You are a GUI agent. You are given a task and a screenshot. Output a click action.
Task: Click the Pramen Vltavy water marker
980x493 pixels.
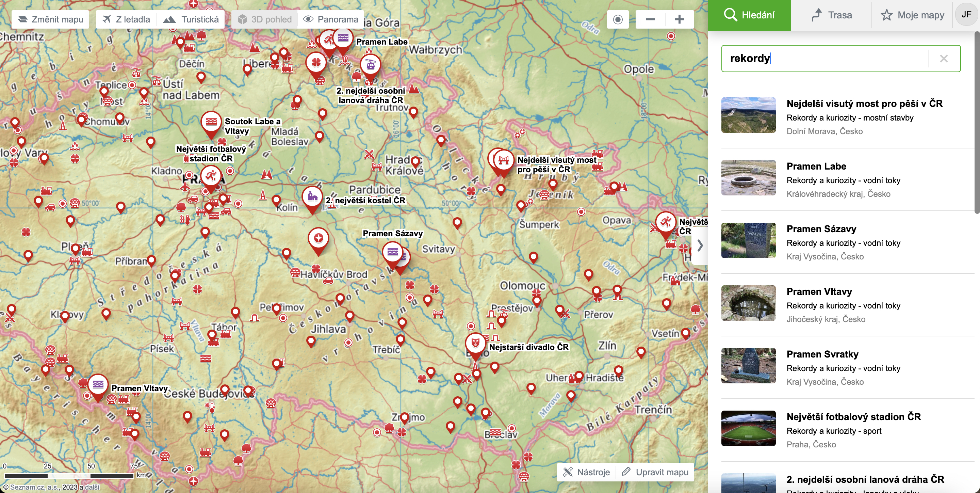point(98,384)
